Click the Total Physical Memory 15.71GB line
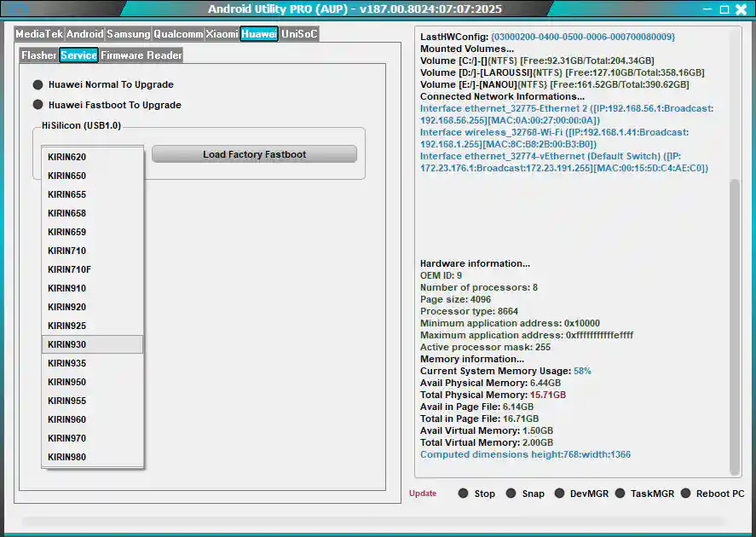The height and width of the screenshot is (537, 756). point(493,395)
